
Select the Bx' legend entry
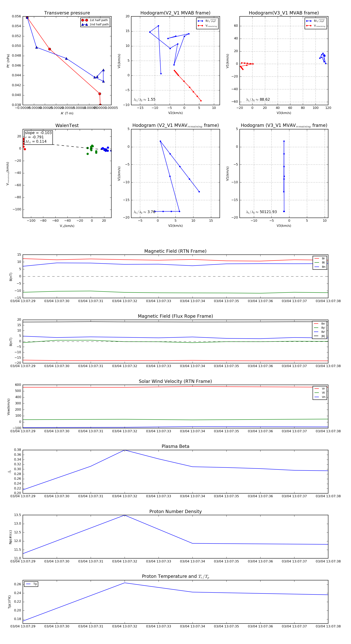[x=320, y=324]
